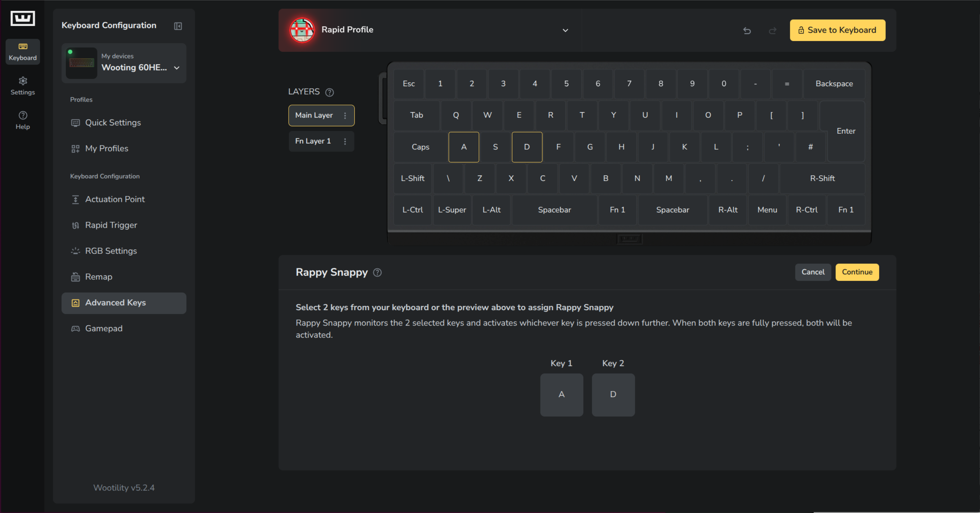Click the undo arrow icon
The width and height of the screenshot is (980, 513).
coord(747,31)
